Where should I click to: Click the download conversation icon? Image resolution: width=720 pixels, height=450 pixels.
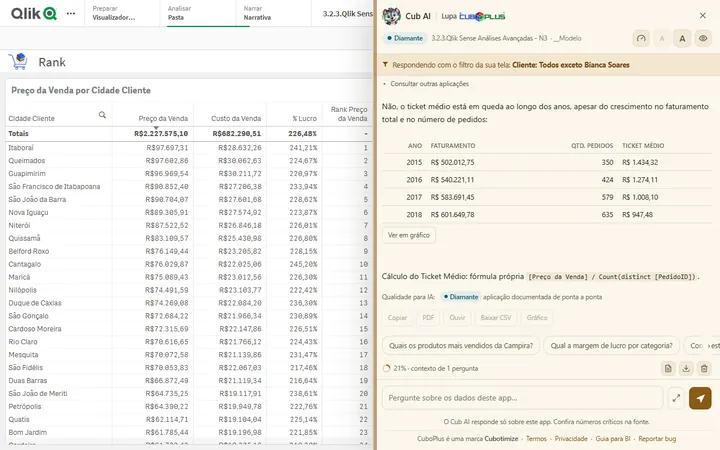click(686, 368)
